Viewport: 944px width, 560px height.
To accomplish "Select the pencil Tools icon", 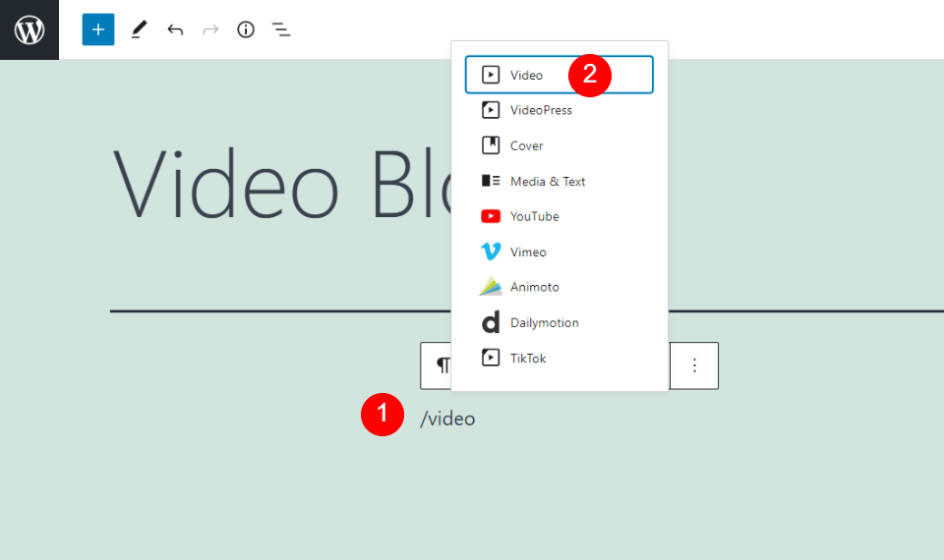I will [x=139, y=29].
